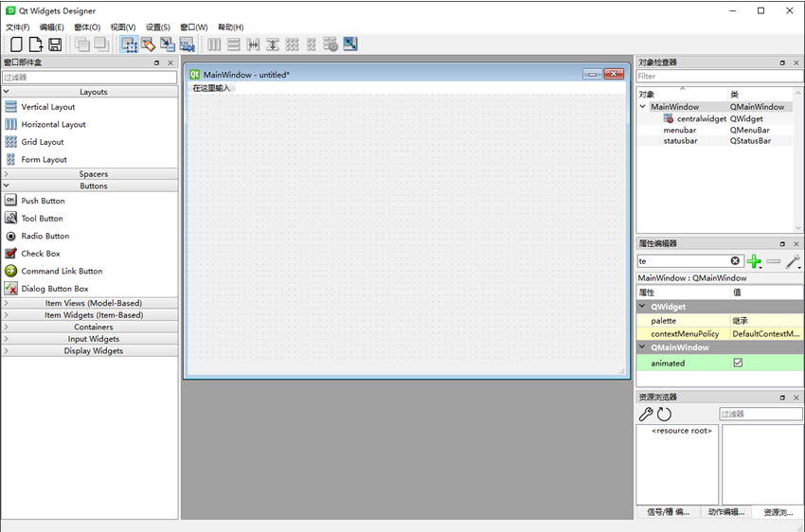Click the object inspector Filter field
805x532 pixels.
coord(720,77)
